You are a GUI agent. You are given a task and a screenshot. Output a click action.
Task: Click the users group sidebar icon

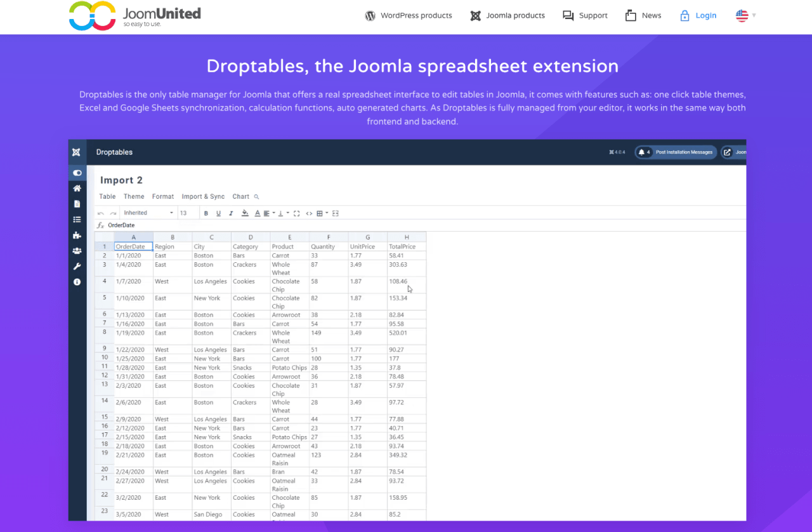tap(77, 251)
